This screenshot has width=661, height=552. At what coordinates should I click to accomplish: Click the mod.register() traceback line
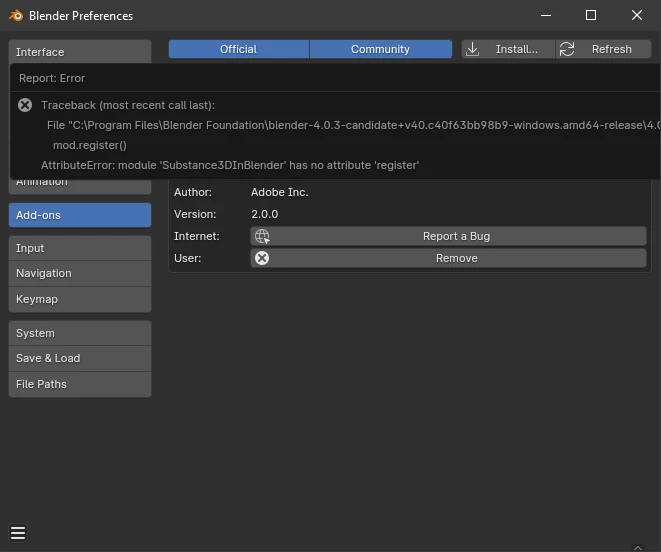(x=89, y=145)
